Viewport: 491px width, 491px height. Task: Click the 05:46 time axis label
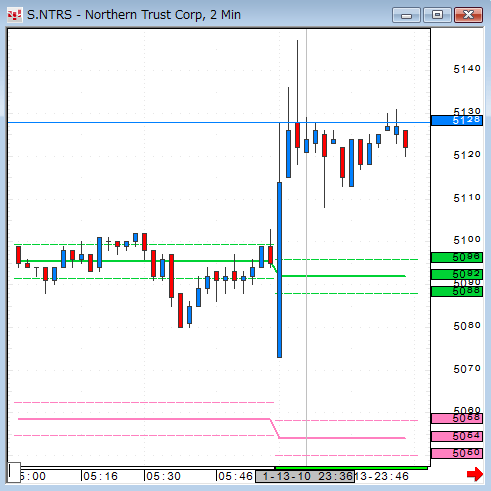[x=235, y=476]
